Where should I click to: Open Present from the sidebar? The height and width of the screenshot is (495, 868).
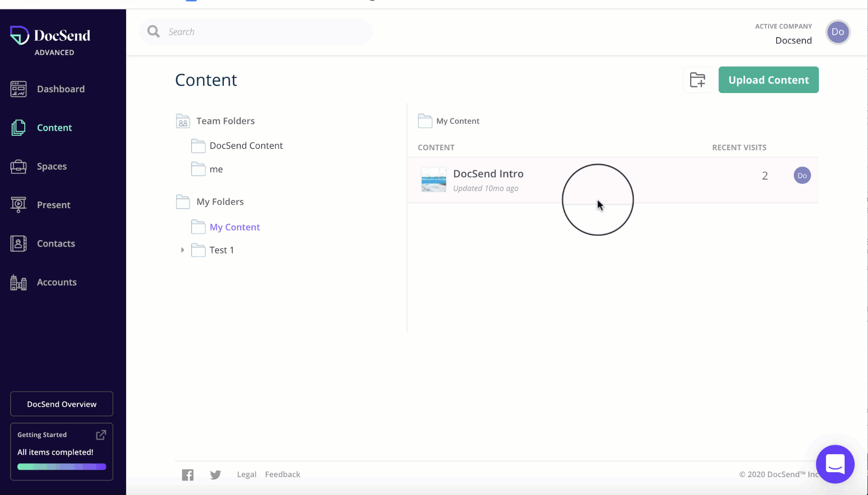click(54, 205)
